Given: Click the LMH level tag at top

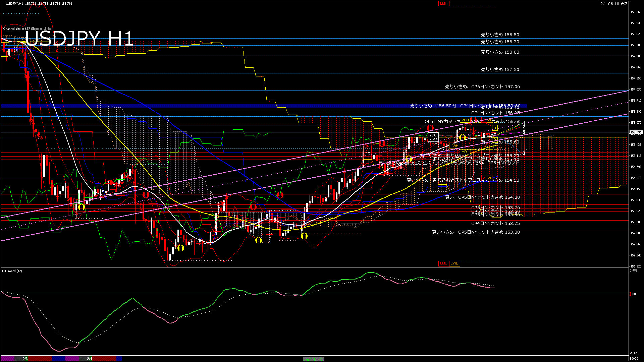Looking at the screenshot, I should point(443,3).
